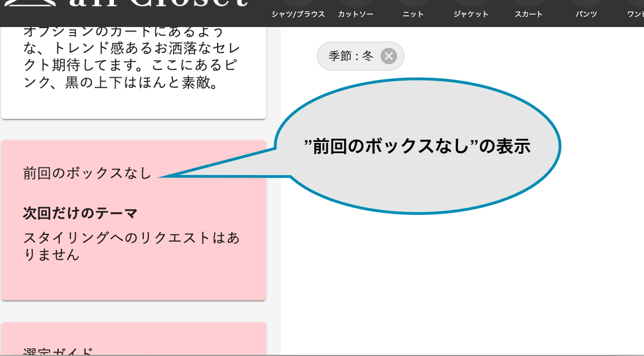Viewport: 644px width, 356px height.
Task: Click the スタイリングへのリクエストはありません message
Action: click(x=131, y=246)
